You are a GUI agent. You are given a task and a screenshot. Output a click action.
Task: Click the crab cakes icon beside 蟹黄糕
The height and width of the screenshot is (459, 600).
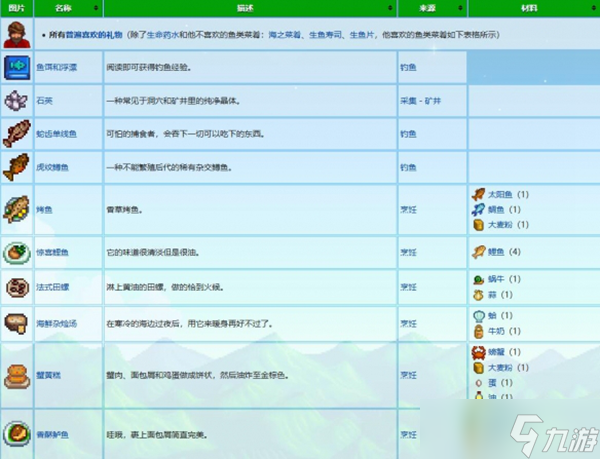pos(17,376)
